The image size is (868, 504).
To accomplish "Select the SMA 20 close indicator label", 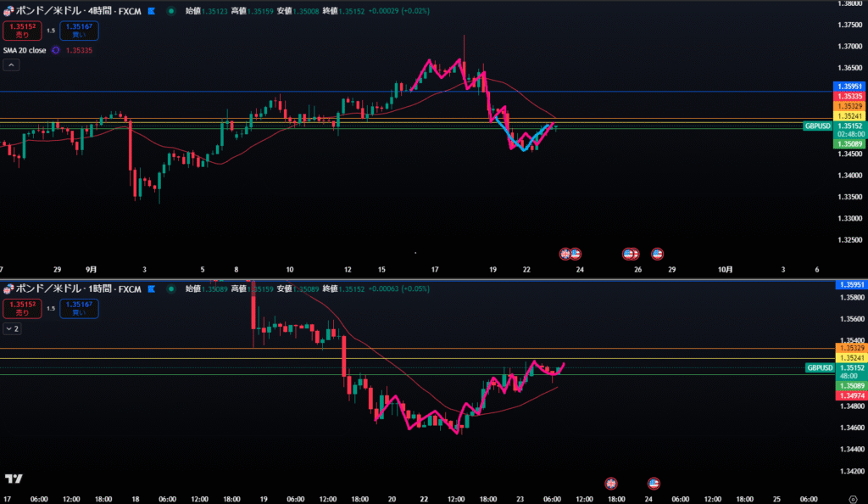I will click(x=25, y=50).
